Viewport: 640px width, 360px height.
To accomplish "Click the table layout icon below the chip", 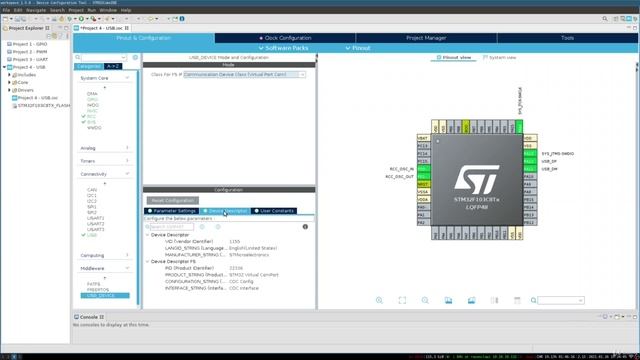I will tap(517, 300).
